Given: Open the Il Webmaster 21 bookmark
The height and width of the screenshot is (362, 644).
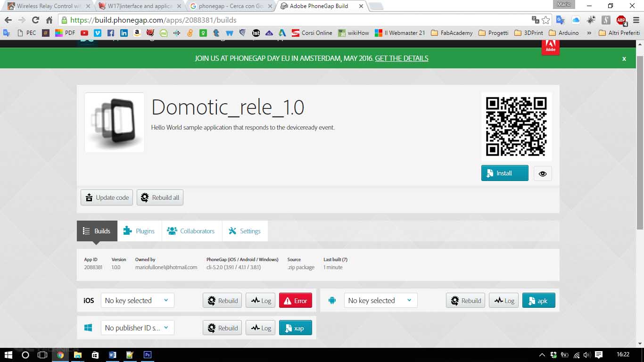Looking at the screenshot, I should [x=400, y=33].
